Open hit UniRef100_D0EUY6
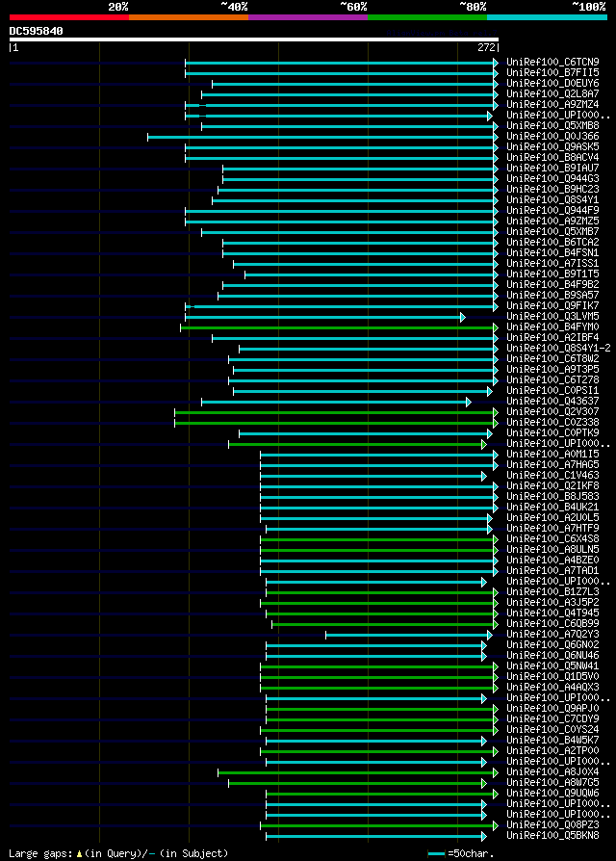The width and height of the screenshot is (616, 861). coord(552,84)
